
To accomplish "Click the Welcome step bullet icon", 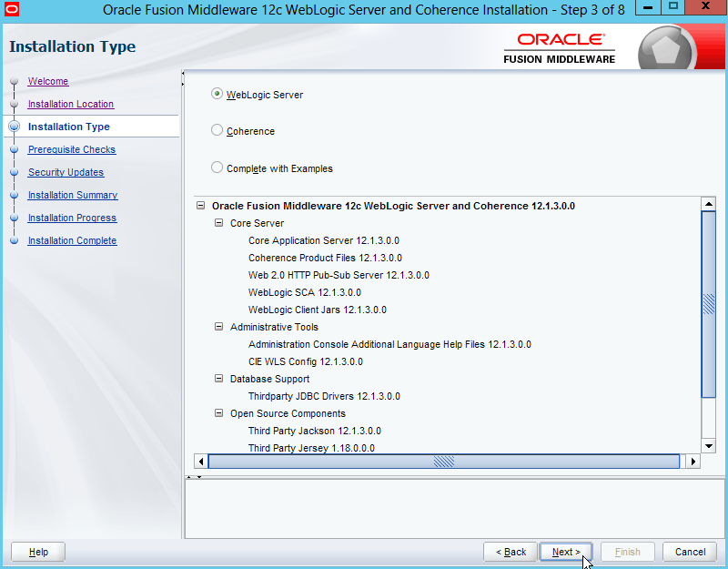I will [x=14, y=82].
